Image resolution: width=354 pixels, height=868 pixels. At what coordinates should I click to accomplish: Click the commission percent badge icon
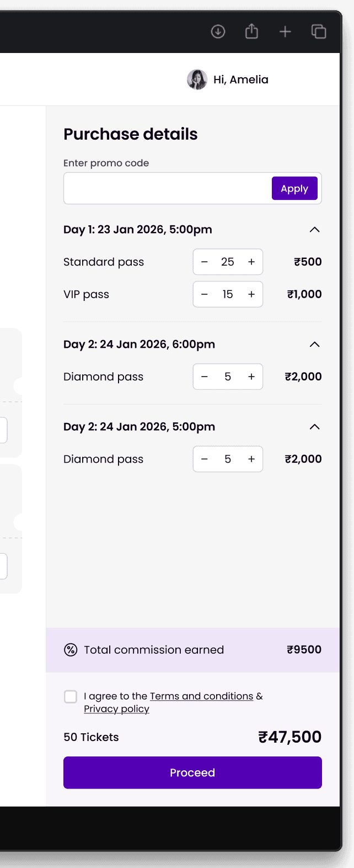click(71, 650)
